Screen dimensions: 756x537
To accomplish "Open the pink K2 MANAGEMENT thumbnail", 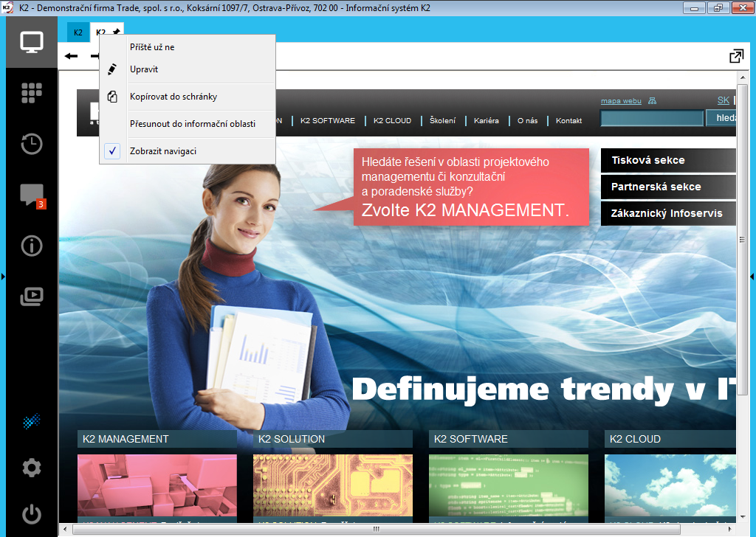I will point(157,485).
